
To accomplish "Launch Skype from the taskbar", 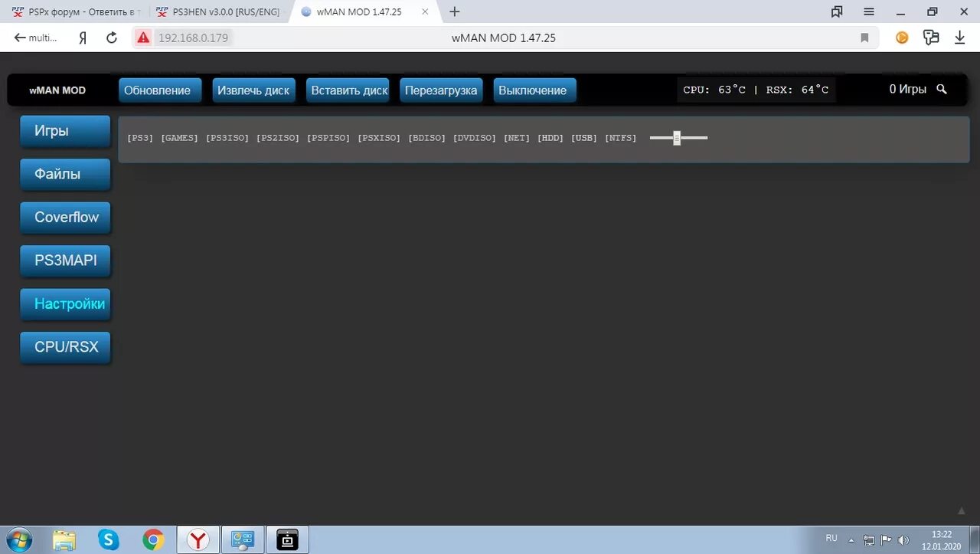I will 109,540.
